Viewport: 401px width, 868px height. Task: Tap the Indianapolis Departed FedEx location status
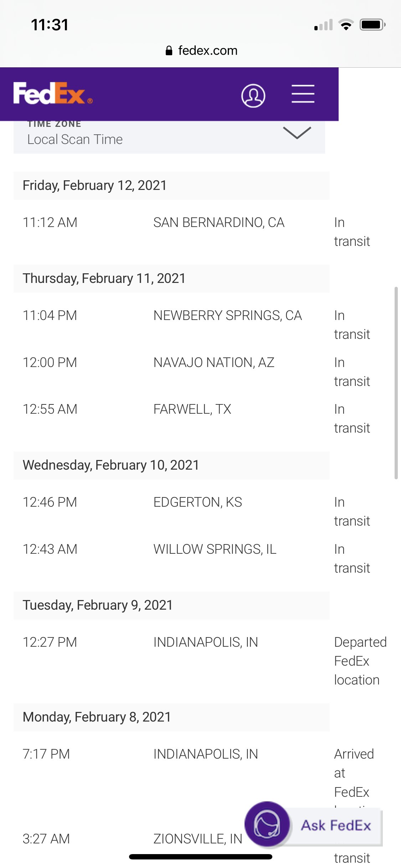coord(360,661)
